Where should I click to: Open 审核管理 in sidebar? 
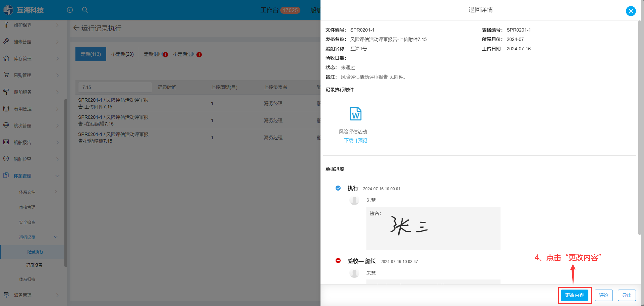tap(27, 207)
